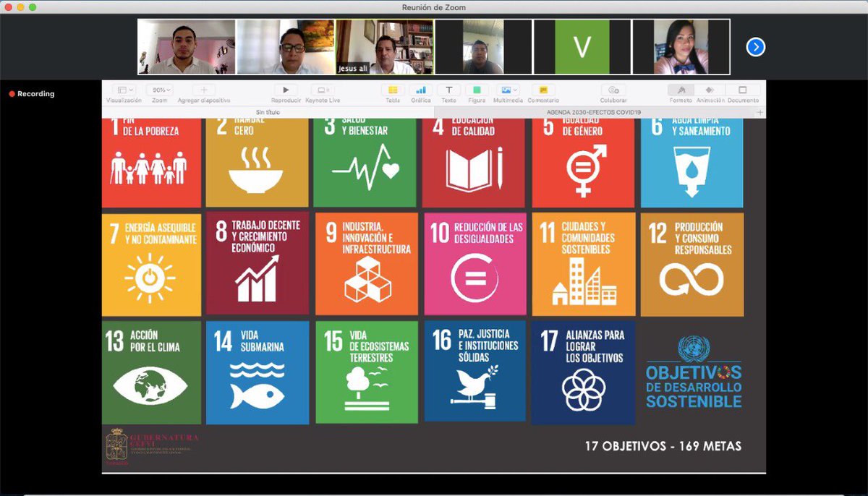Viewport: 868px width, 496px height.
Task: Switch to the Sin título document tab
Action: 268,113
